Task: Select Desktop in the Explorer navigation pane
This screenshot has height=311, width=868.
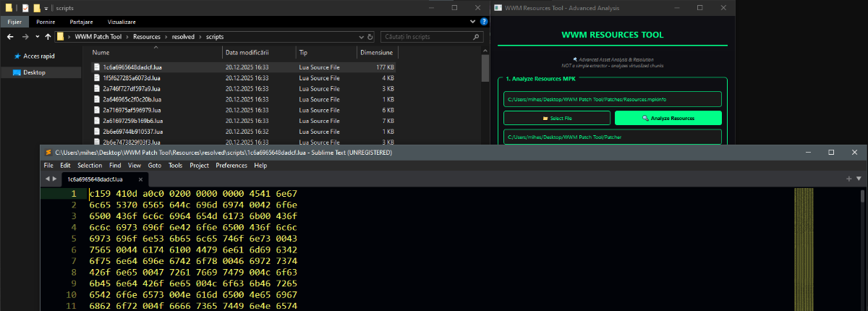Action: point(34,72)
